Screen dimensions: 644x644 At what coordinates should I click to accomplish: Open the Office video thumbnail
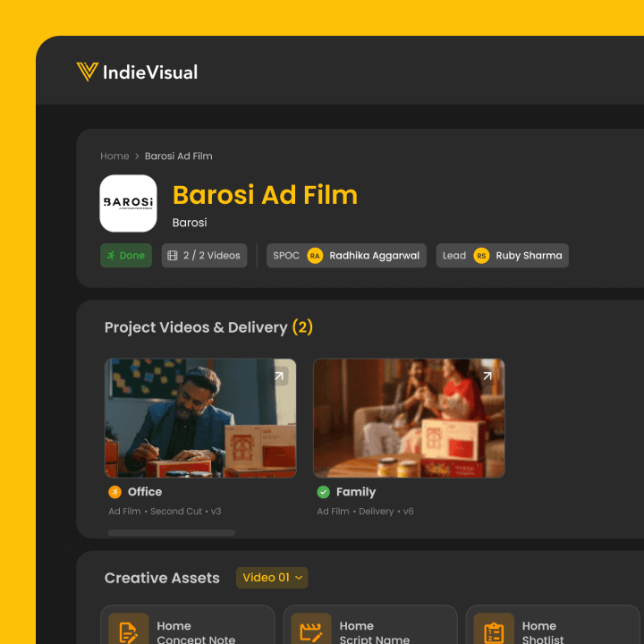coord(200,418)
